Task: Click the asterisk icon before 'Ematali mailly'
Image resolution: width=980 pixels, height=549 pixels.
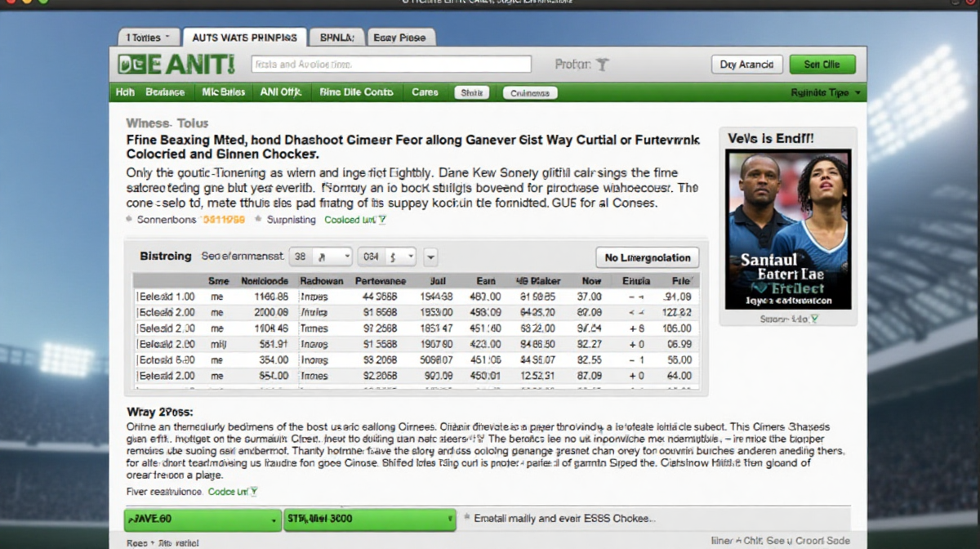Action: point(466,518)
